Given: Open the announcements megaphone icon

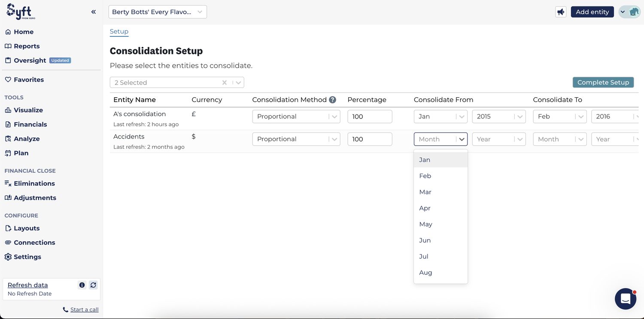Looking at the screenshot, I should (561, 12).
